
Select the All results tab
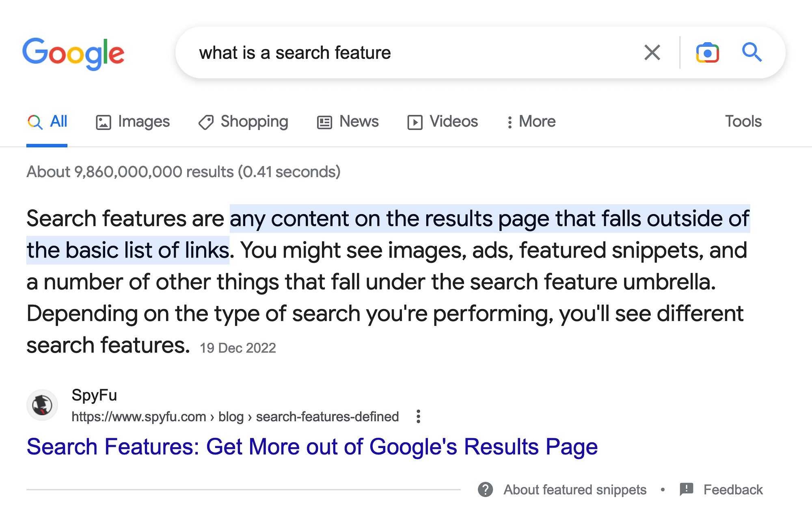pos(48,121)
